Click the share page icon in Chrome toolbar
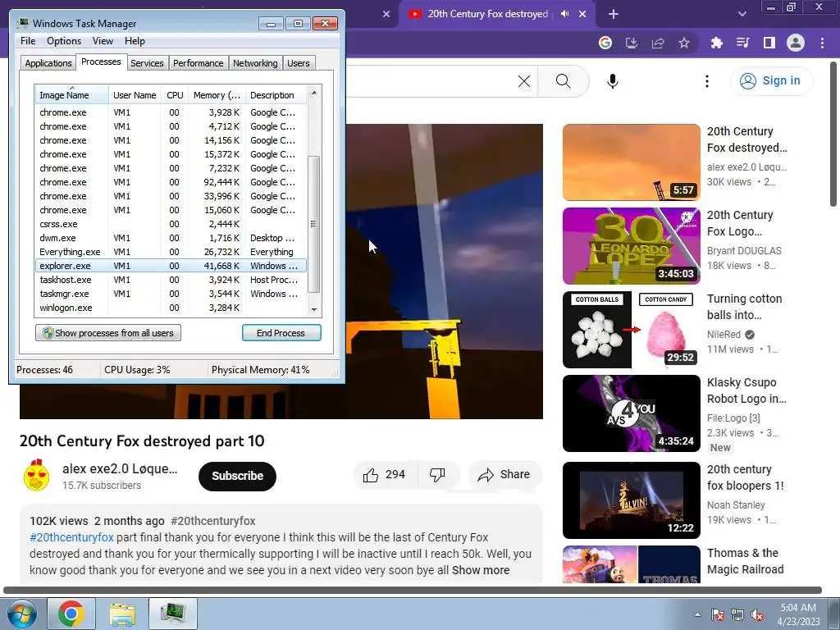The image size is (840, 630). click(x=658, y=43)
